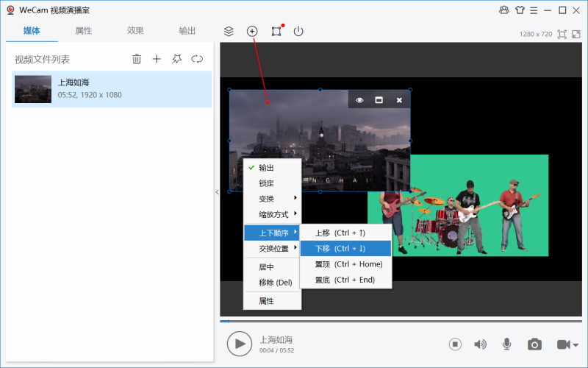Click the video progress bar
The image size is (588, 368).
(401, 321)
